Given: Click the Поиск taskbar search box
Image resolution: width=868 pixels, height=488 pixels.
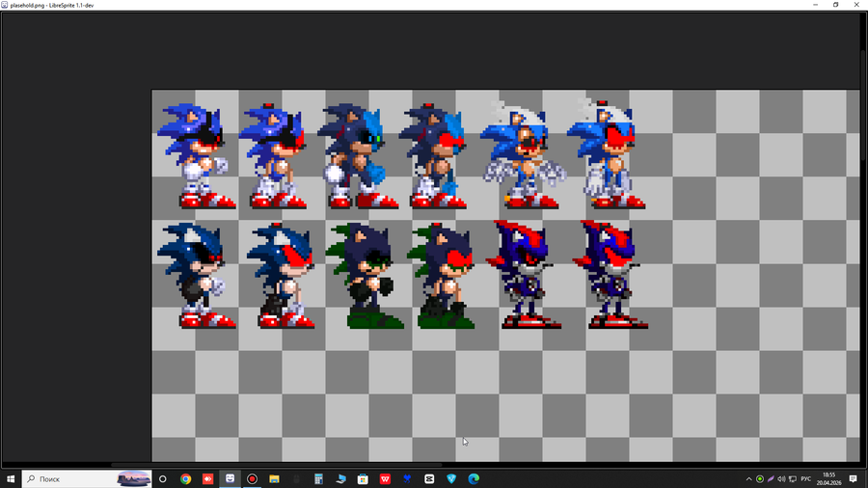Looking at the screenshot, I should [87, 478].
